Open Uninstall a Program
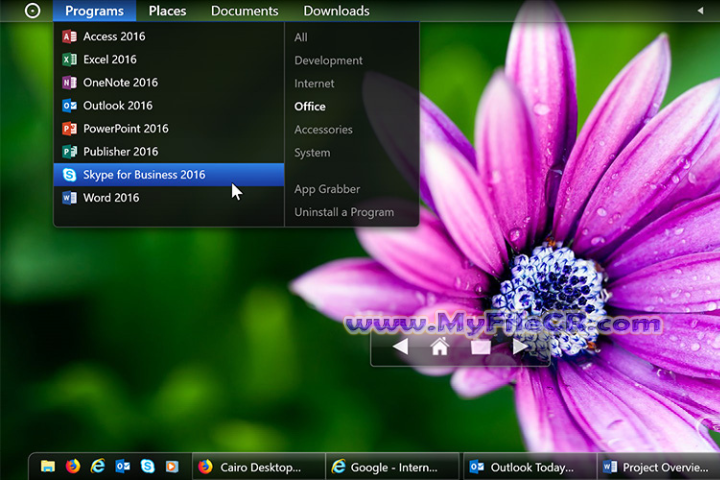Viewport: 720px width, 480px height. [x=344, y=212]
